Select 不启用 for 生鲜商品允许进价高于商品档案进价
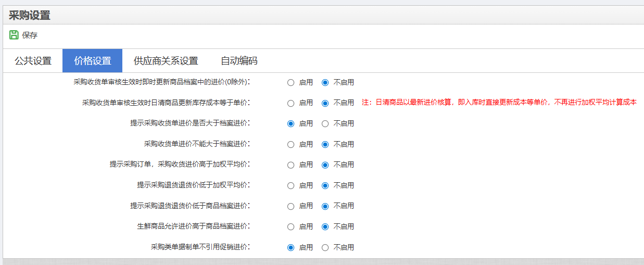Viewport: 644px width, 265px height. click(325, 227)
